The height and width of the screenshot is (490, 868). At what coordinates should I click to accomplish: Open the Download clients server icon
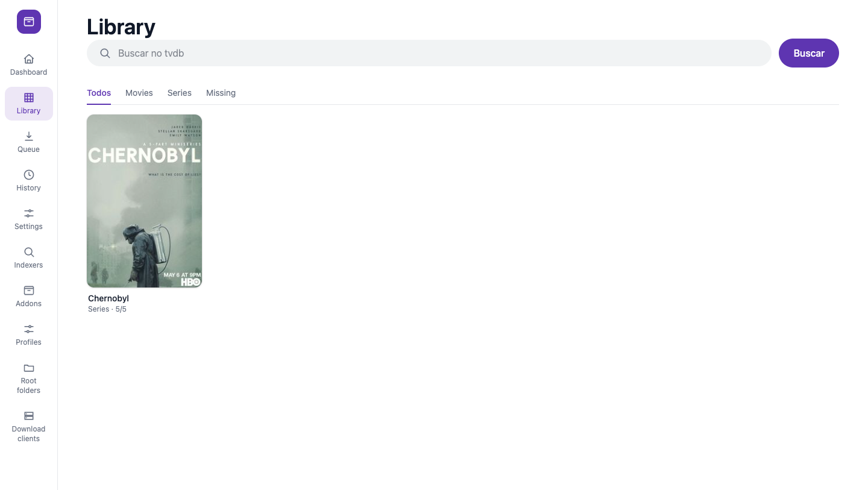[x=29, y=416]
